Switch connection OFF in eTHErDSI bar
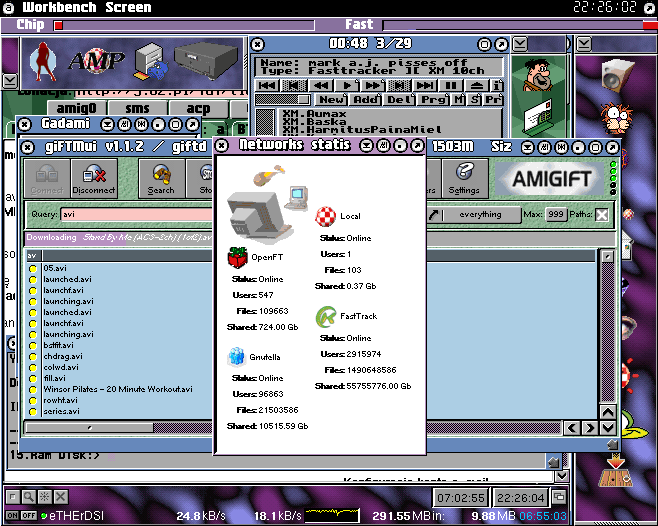This screenshot has width=658, height=526. (x=29, y=516)
